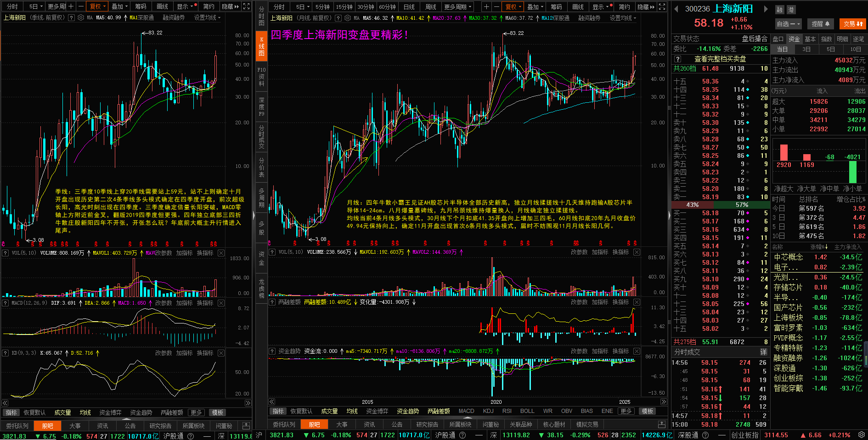868x440 pixels.
Task: Open 基本 tab in right panel
Action: [x=810, y=39]
